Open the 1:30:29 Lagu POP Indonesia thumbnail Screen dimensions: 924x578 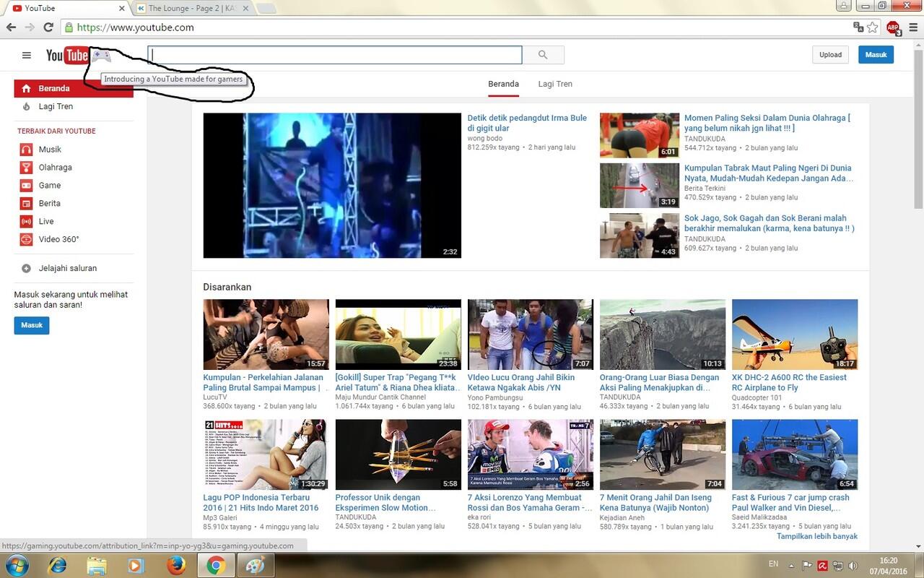point(266,454)
